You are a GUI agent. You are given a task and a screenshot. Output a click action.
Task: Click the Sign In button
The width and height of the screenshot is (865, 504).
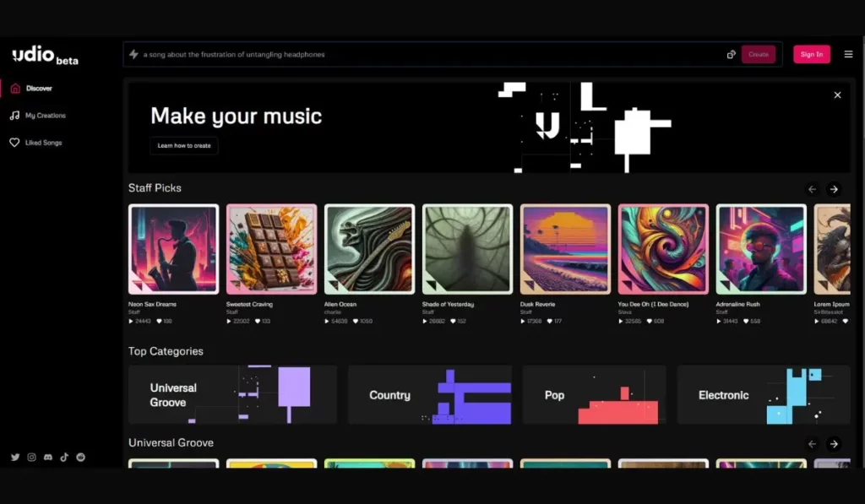point(812,54)
